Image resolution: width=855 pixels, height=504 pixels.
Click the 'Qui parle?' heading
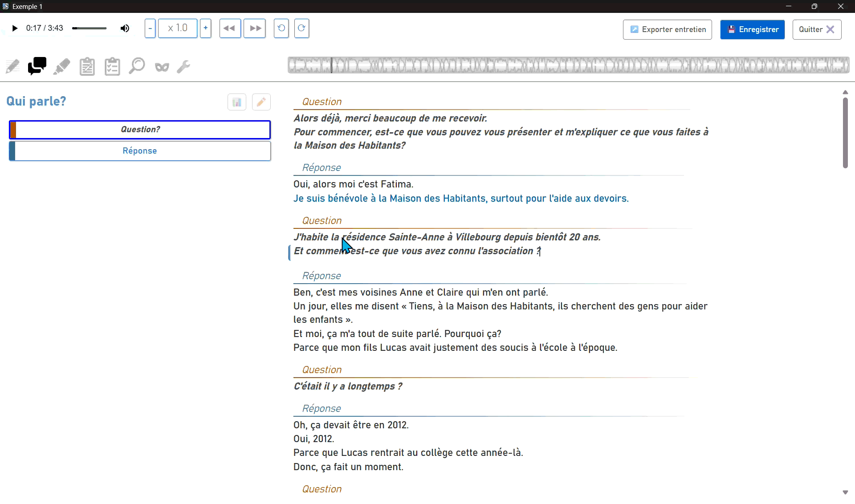(36, 102)
